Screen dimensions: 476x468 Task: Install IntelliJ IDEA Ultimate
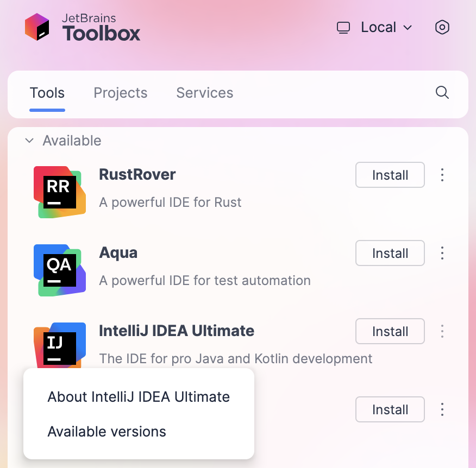390,331
